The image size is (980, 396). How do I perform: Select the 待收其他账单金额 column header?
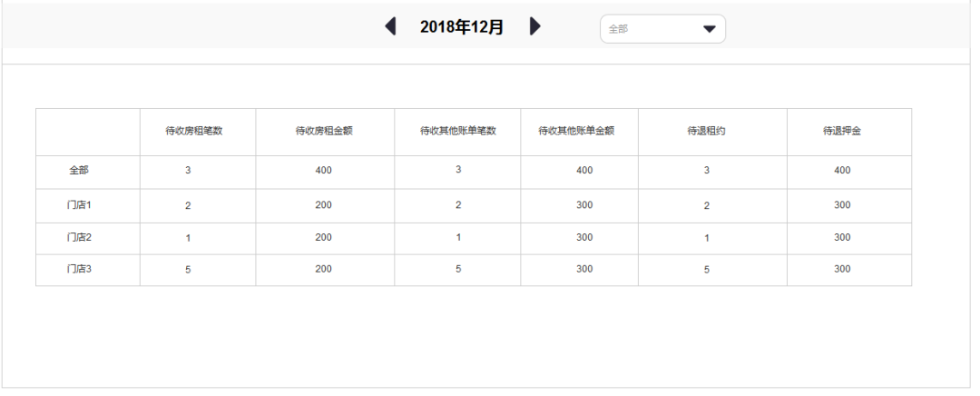click(x=576, y=131)
